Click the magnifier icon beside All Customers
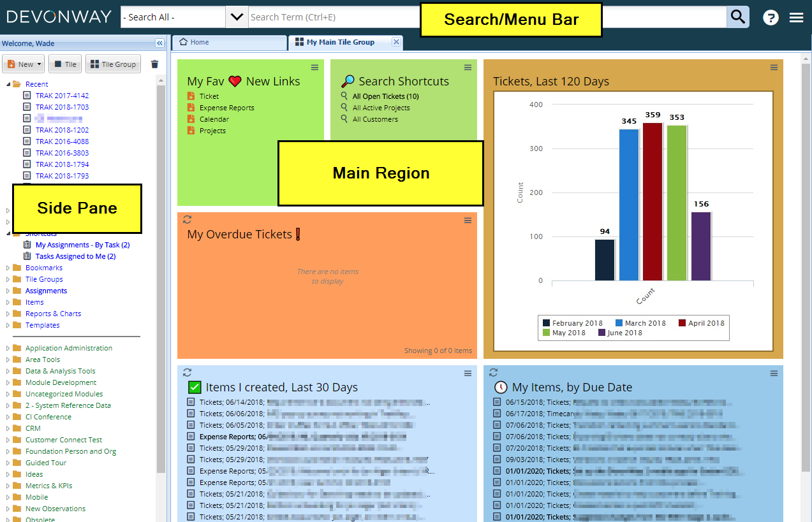Viewport: 812px width, 522px height. [x=344, y=119]
